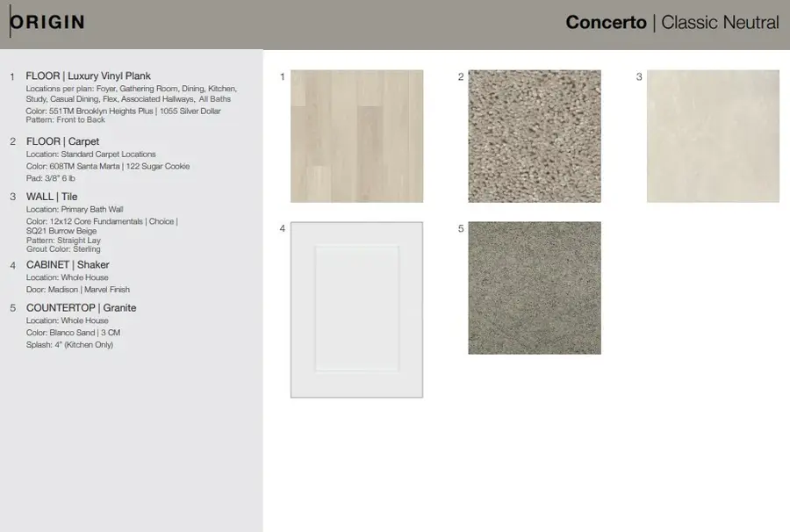The height and width of the screenshot is (532, 790).
Task: Select the white Shaker cabinet door image
Action: [356, 309]
